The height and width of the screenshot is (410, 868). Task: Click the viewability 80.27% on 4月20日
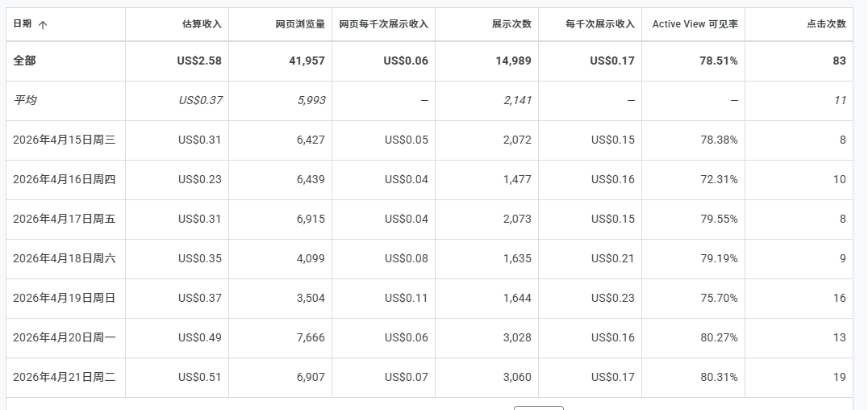[x=719, y=337]
